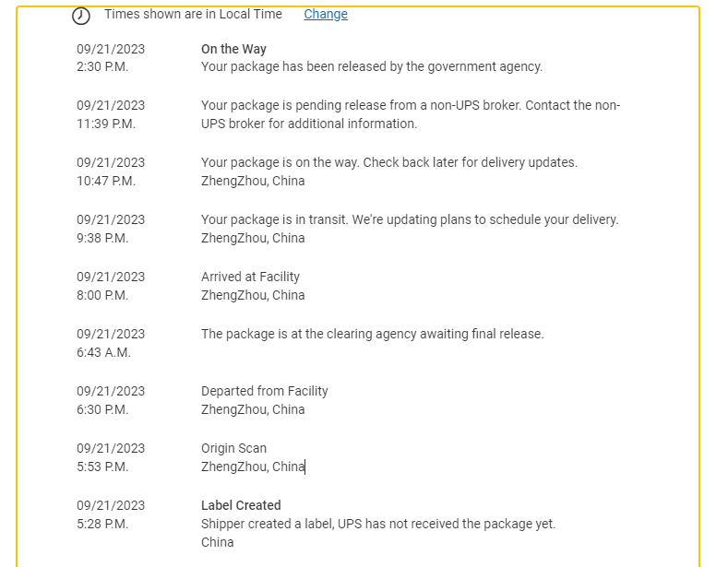Place cursor at ZhengZhou, China under Origin Scan

pyautogui.click(x=253, y=467)
